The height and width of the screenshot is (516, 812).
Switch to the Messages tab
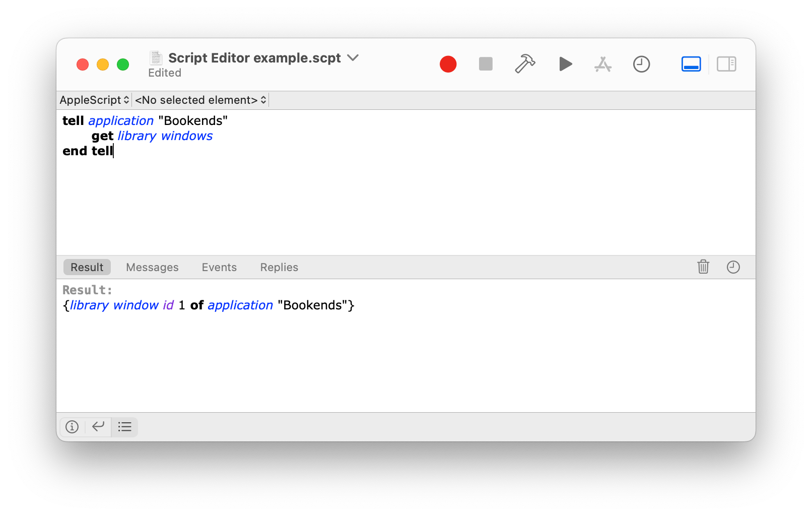(x=152, y=267)
